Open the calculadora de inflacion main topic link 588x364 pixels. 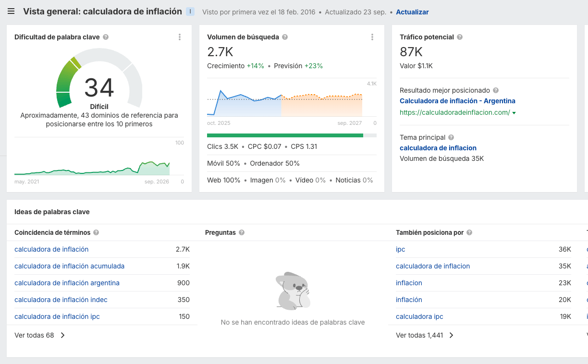tap(438, 148)
